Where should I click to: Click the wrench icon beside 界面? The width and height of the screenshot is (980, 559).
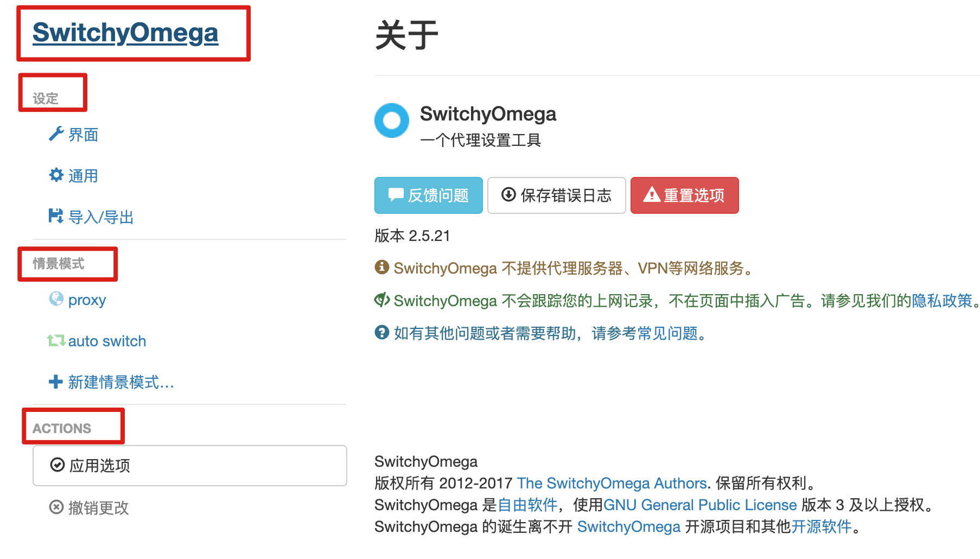point(56,134)
